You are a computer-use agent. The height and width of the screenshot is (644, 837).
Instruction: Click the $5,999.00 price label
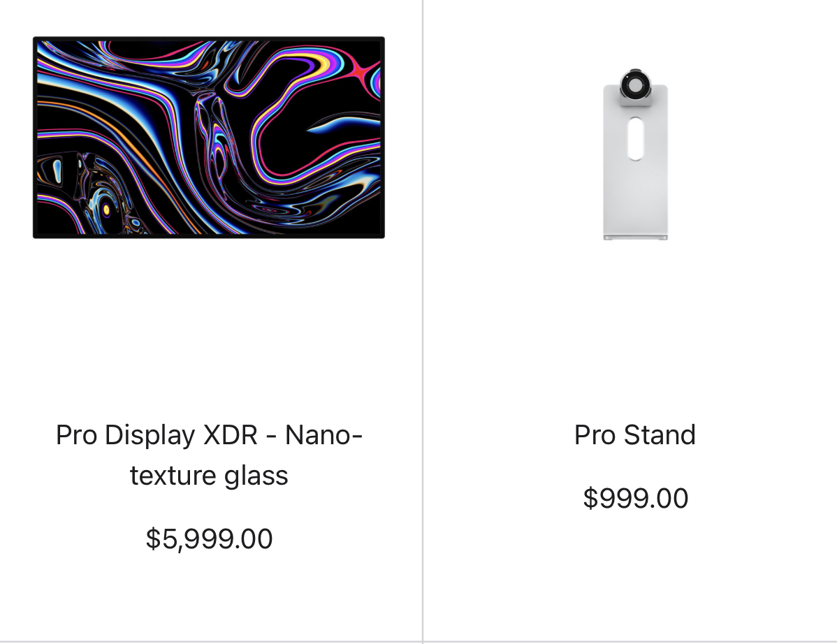click(x=210, y=539)
